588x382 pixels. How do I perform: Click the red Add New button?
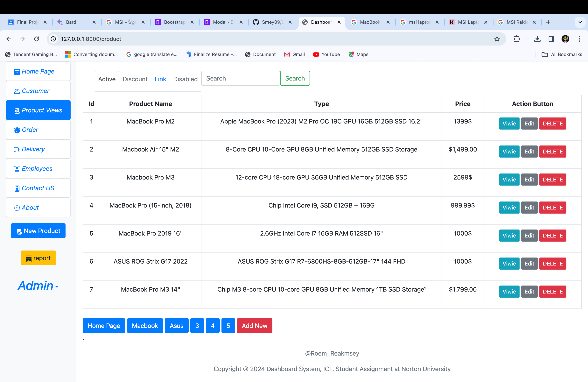pyautogui.click(x=255, y=325)
